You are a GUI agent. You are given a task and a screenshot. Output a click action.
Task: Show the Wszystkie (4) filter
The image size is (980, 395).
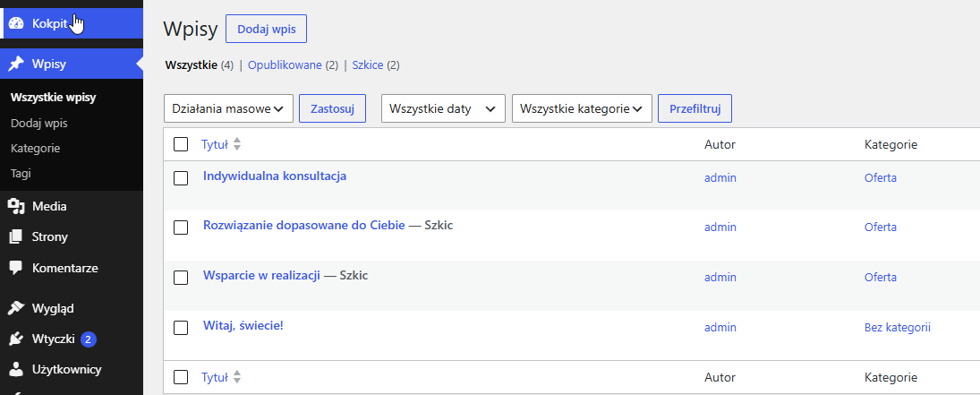199,65
